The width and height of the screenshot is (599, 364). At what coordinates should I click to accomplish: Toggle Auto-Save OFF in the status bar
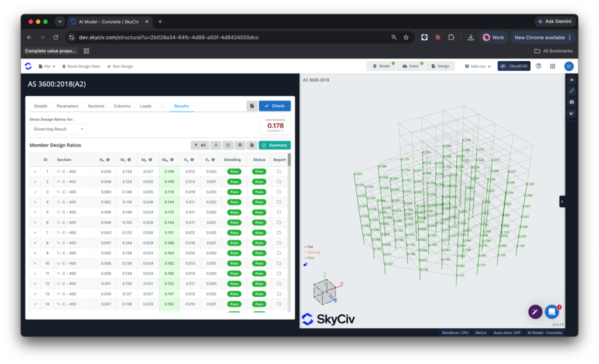pyautogui.click(x=507, y=332)
